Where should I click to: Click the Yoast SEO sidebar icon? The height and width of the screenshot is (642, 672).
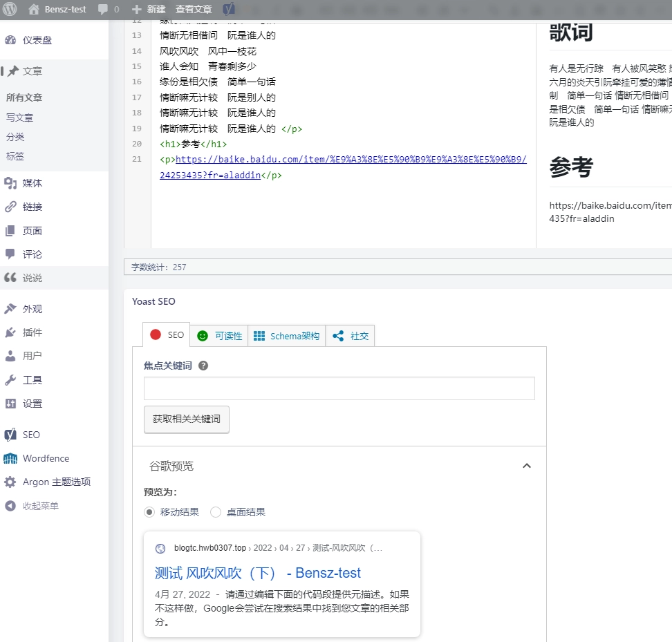coord(10,435)
